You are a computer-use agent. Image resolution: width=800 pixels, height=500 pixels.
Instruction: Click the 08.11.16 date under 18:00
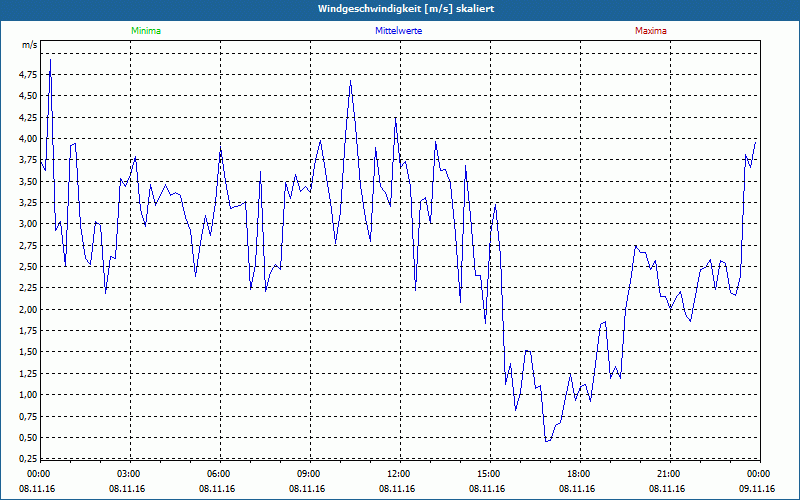[577, 489]
